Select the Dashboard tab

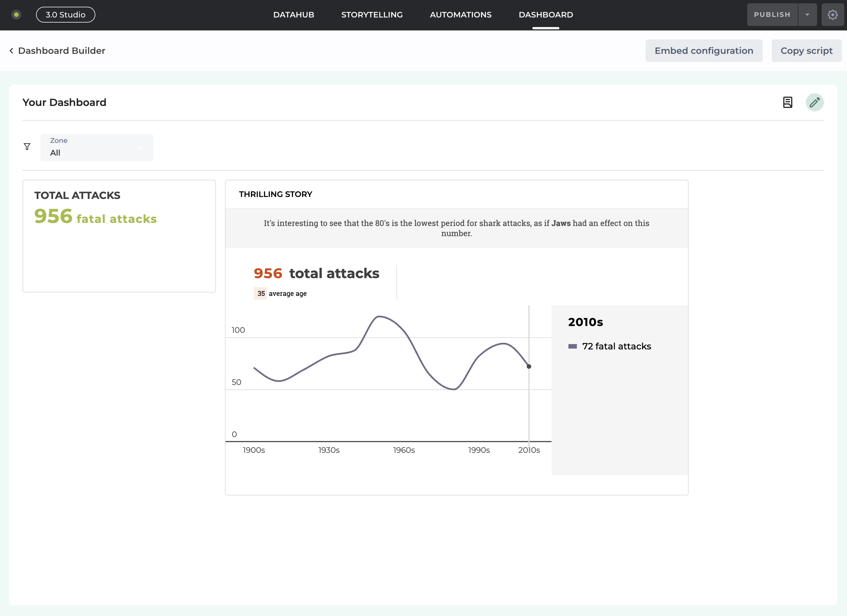[x=545, y=15]
